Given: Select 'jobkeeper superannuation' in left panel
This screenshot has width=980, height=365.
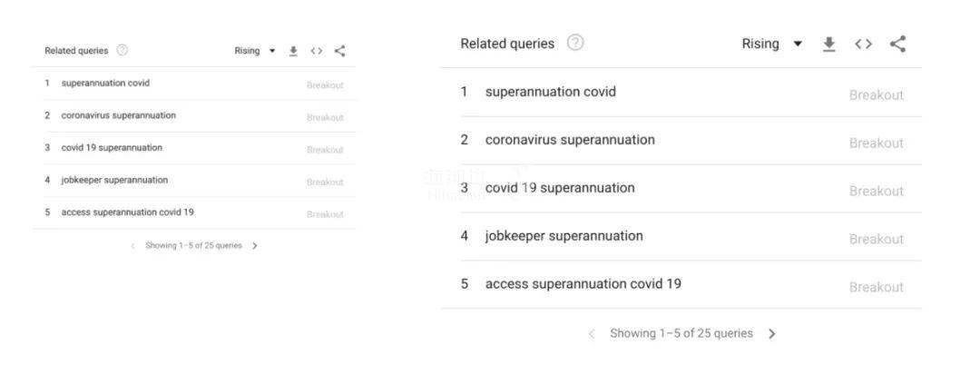Looking at the screenshot, I should (114, 180).
